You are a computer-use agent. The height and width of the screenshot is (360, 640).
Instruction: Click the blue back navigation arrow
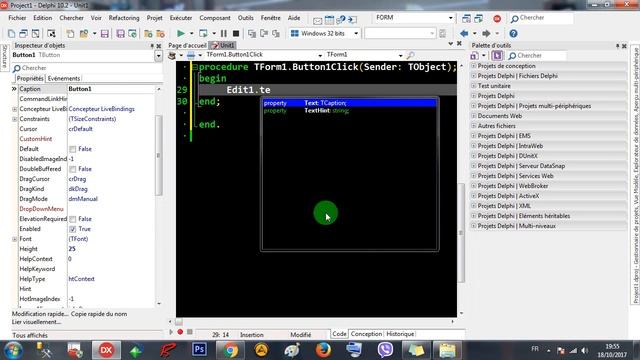point(464,33)
